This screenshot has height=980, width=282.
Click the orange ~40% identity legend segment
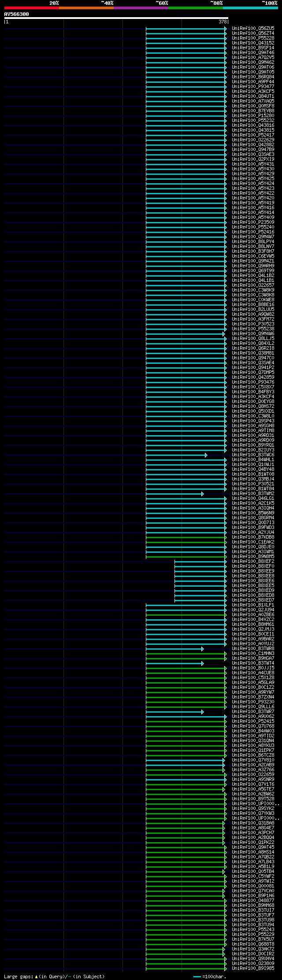86,8
